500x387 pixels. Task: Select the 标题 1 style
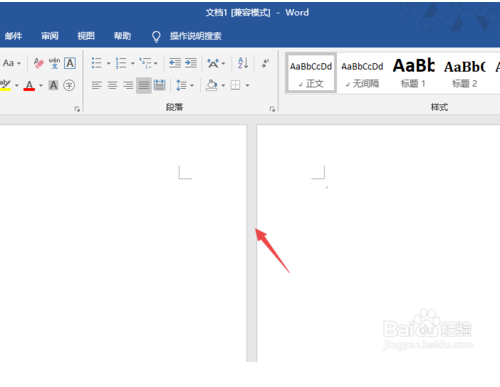(x=413, y=72)
